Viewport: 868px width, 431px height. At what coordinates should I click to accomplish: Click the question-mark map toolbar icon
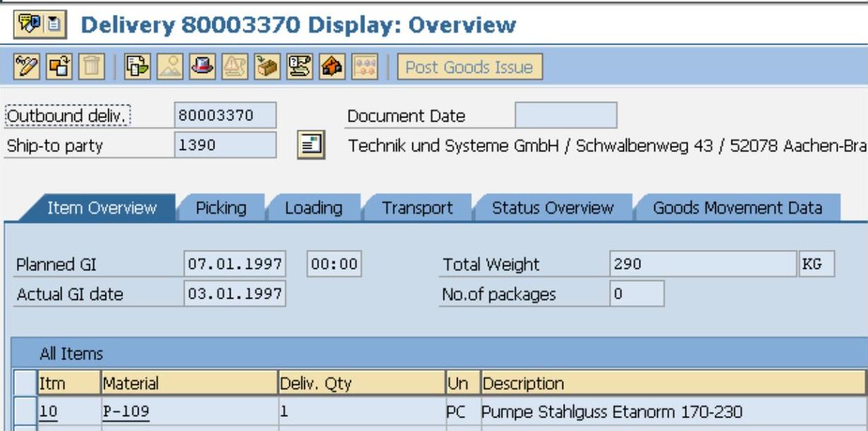click(x=299, y=68)
